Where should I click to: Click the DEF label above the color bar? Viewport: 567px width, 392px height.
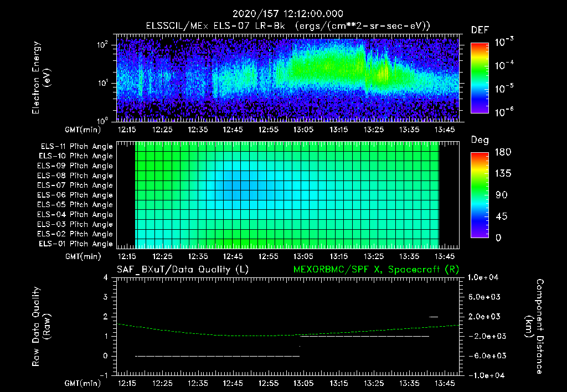pos(480,30)
